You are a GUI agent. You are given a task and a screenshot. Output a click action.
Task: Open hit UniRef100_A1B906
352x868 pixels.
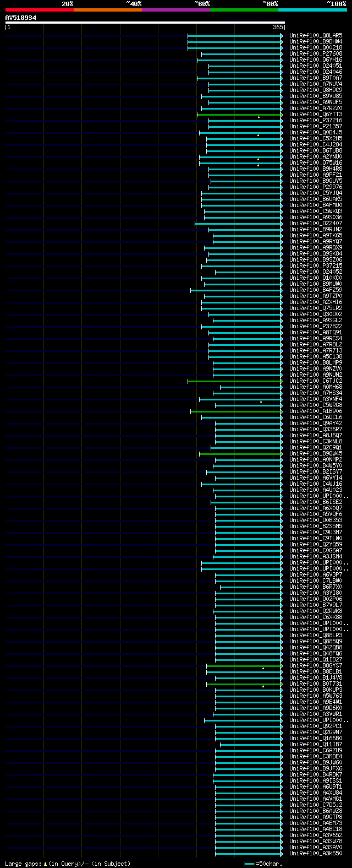pyautogui.click(x=316, y=411)
